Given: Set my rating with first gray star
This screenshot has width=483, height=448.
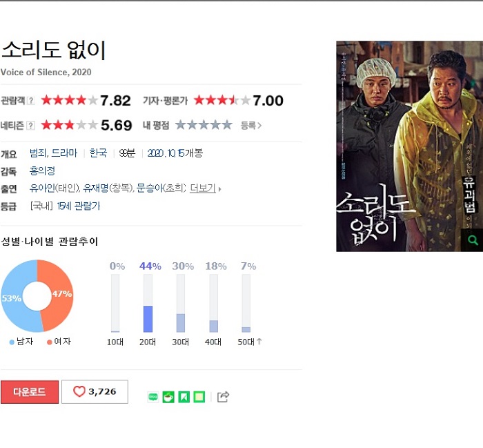Looking at the screenshot, I should [181, 125].
